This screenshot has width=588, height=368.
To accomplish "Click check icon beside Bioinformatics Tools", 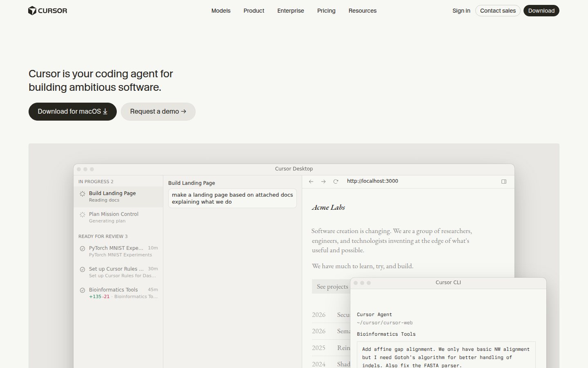I will [x=82, y=290].
